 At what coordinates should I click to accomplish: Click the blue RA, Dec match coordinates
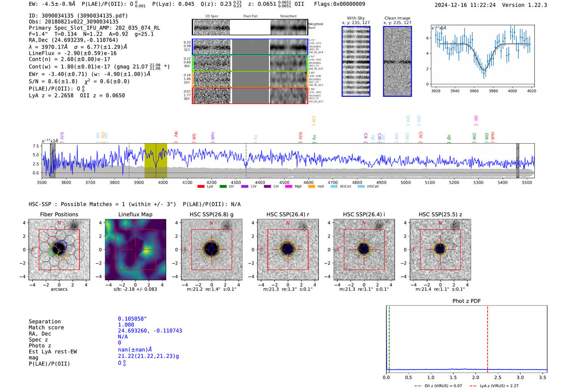point(150,331)
